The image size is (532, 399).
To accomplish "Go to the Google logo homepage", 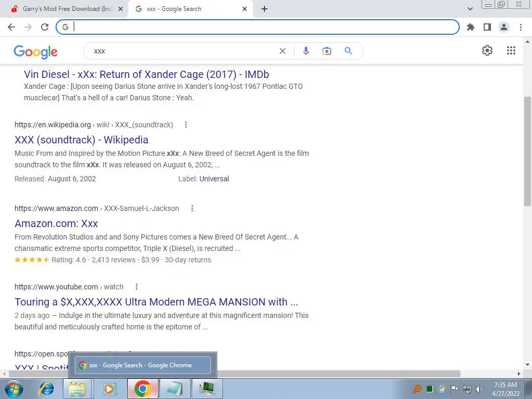I will pos(36,51).
